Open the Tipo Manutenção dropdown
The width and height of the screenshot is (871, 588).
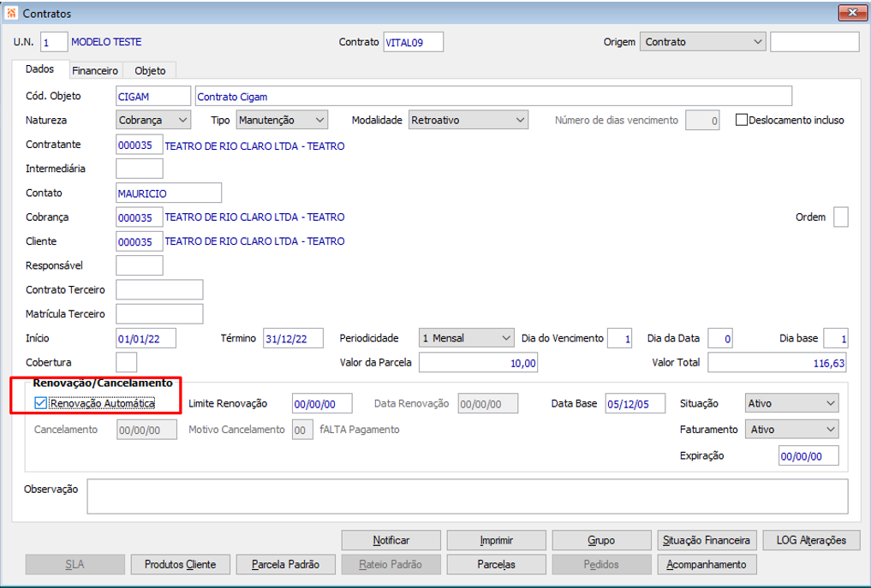click(x=282, y=120)
